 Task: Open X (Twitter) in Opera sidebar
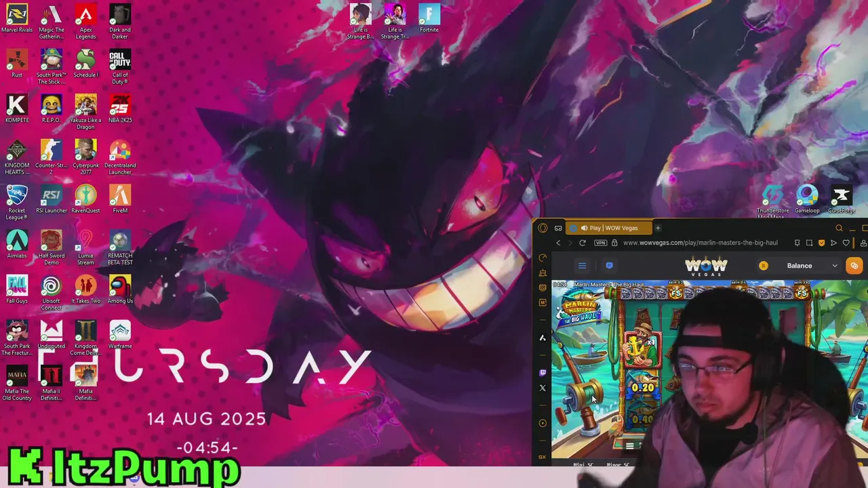(x=542, y=388)
